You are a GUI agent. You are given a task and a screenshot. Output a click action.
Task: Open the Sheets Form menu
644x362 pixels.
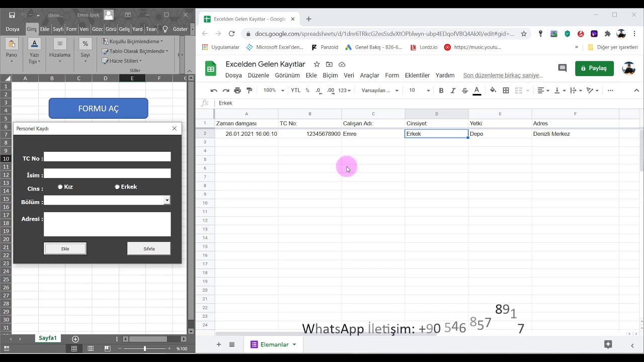(392, 75)
